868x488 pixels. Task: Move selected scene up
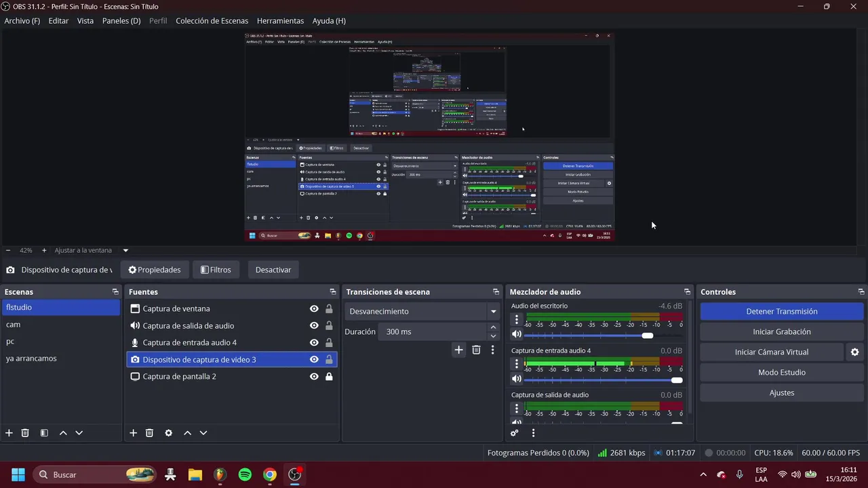pos(63,432)
